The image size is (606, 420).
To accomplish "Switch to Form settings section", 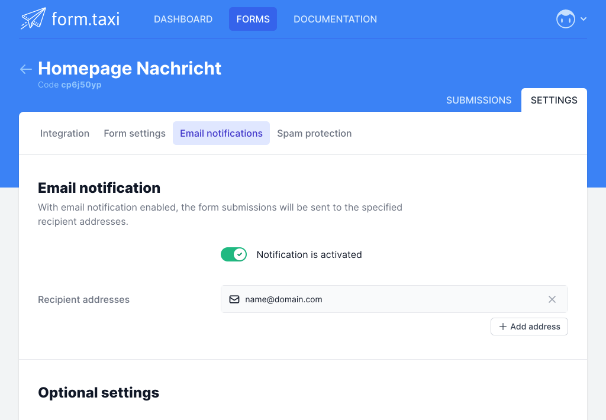I will (135, 133).
